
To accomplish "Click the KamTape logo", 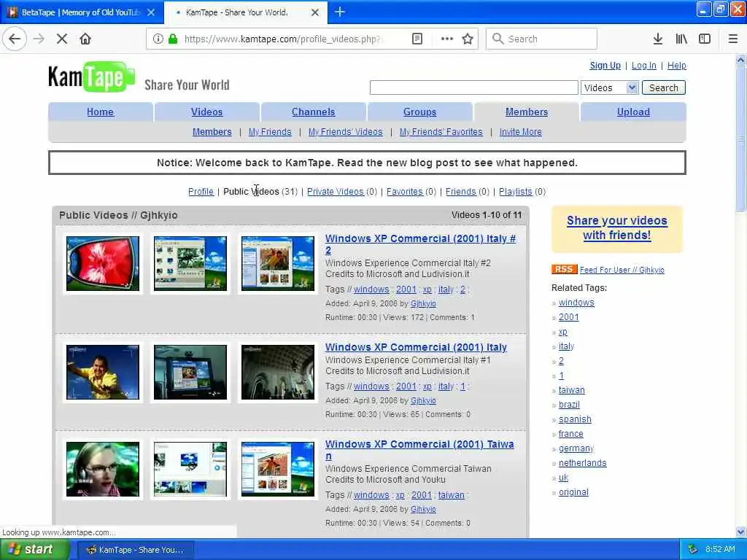I will tap(91, 77).
